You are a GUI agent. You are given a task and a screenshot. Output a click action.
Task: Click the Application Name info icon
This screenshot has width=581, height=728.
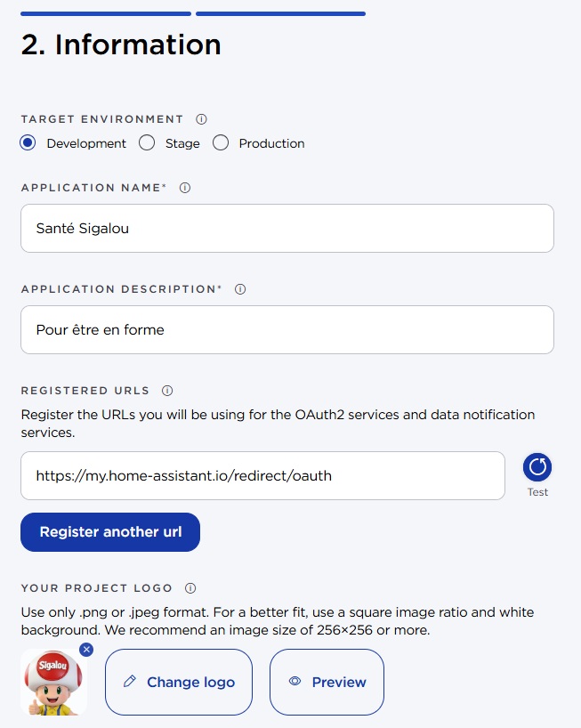click(x=185, y=188)
